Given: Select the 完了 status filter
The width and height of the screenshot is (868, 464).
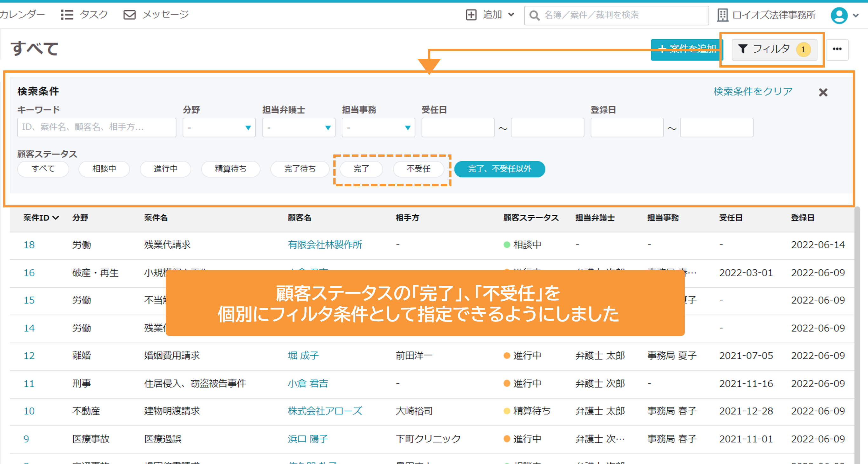Looking at the screenshot, I should [361, 169].
